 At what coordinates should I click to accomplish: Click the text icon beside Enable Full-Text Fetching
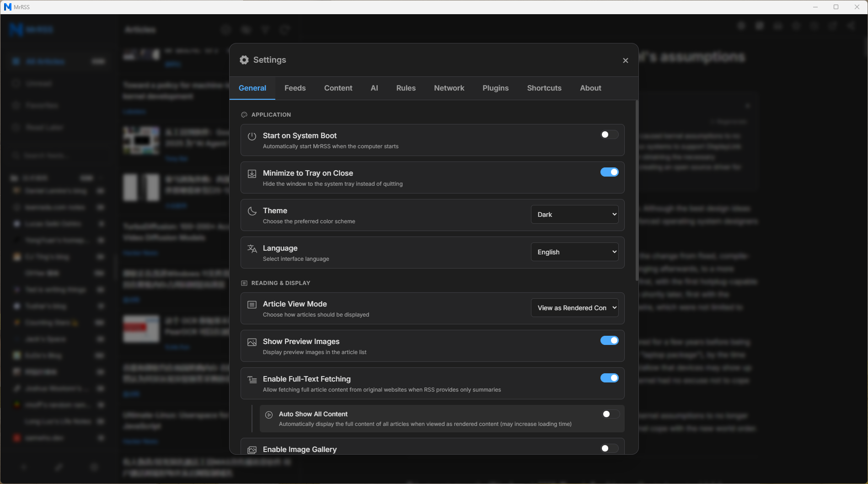[x=252, y=379]
